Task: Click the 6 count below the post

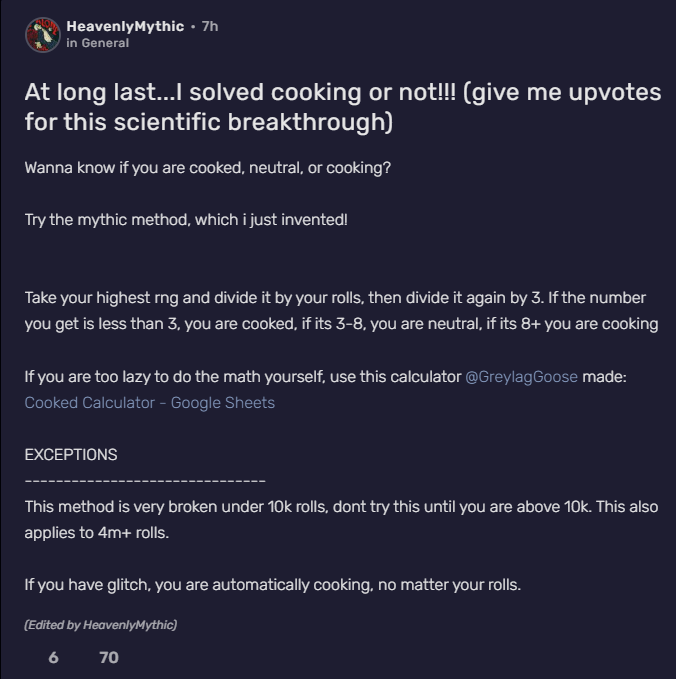Action: click(53, 657)
